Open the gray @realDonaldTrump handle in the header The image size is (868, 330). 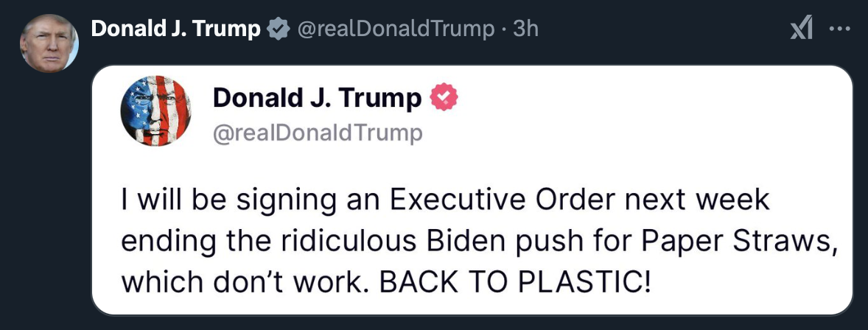[396, 29]
